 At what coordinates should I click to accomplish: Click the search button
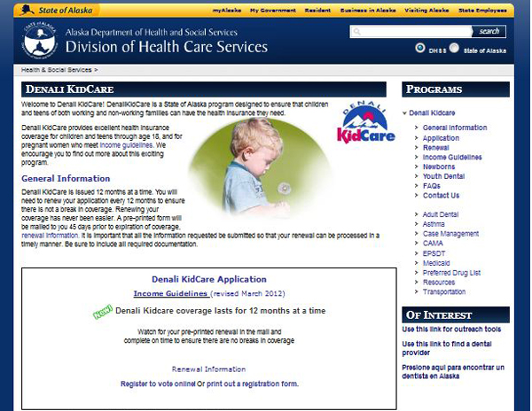click(489, 32)
